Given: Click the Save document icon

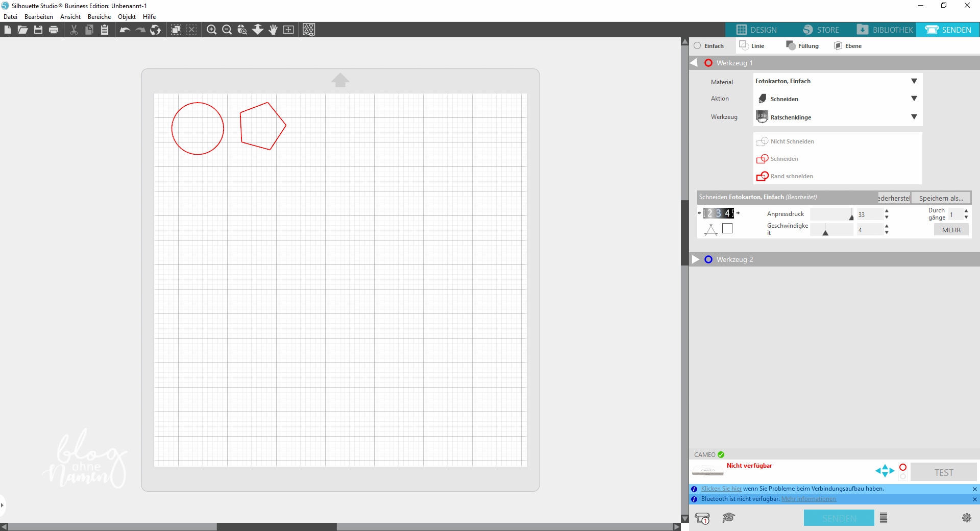Looking at the screenshot, I should [x=38, y=30].
